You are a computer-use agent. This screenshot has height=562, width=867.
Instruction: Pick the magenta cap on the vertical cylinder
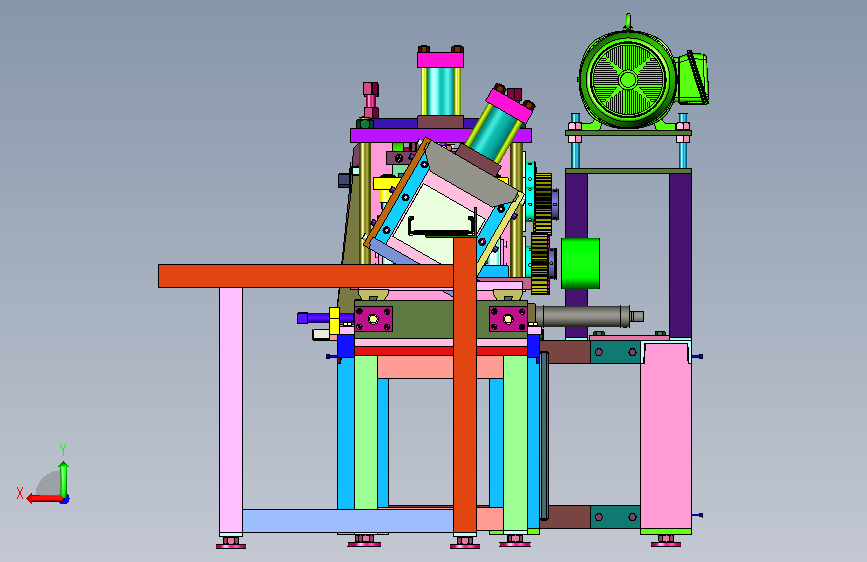coord(440,60)
